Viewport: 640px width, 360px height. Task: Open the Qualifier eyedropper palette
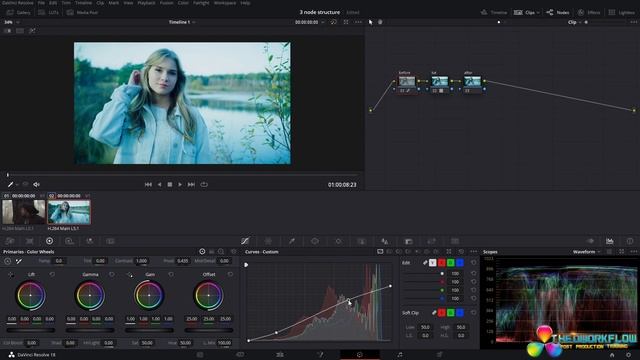[292, 241]
